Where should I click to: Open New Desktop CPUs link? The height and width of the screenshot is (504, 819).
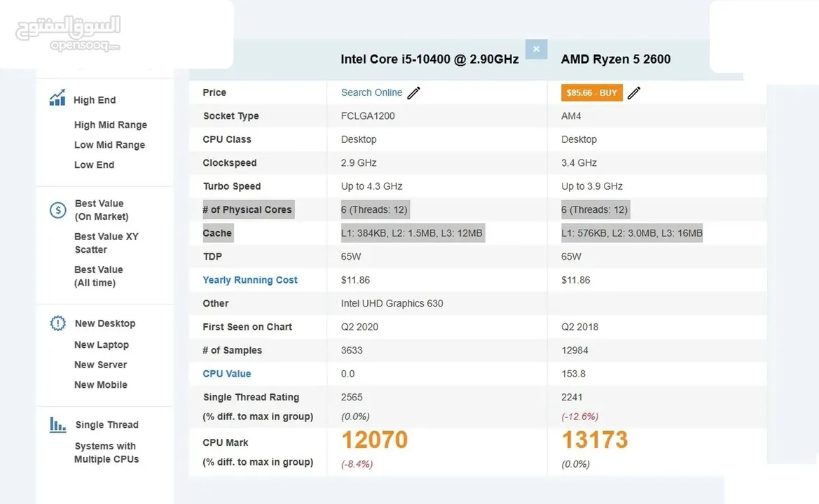click(105, 323)
